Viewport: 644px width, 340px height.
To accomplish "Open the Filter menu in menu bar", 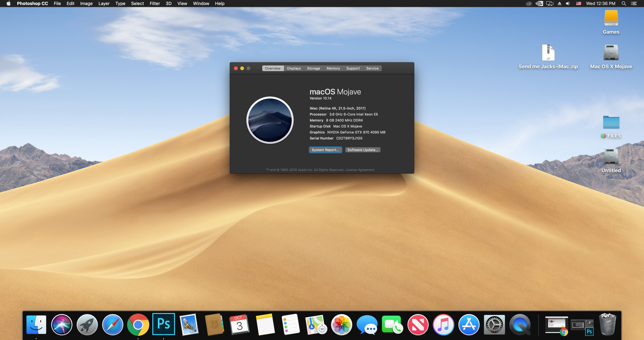I will coord(155,3).
